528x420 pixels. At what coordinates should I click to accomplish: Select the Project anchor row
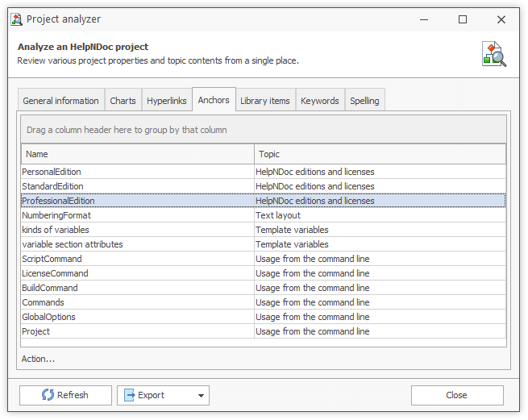point(264,331)
